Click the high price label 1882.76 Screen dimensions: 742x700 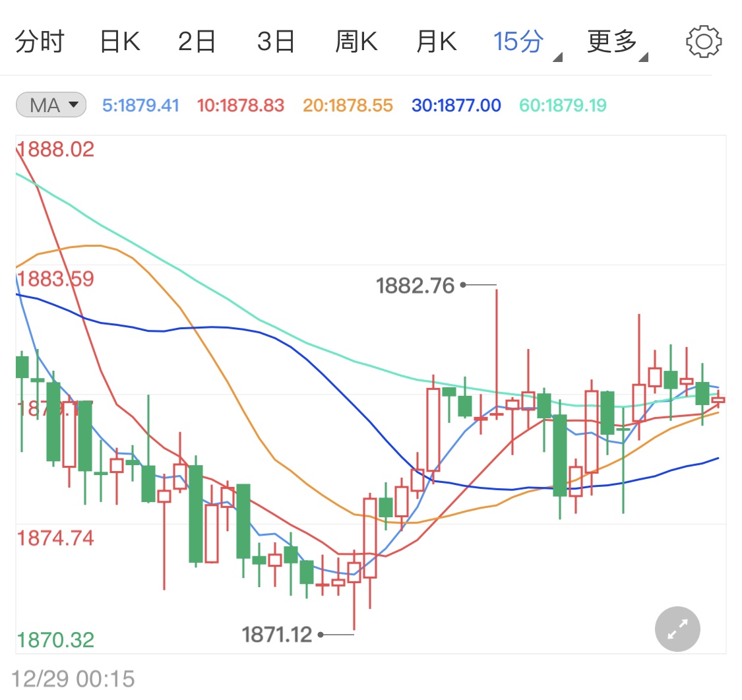click(x=415, y=286)
